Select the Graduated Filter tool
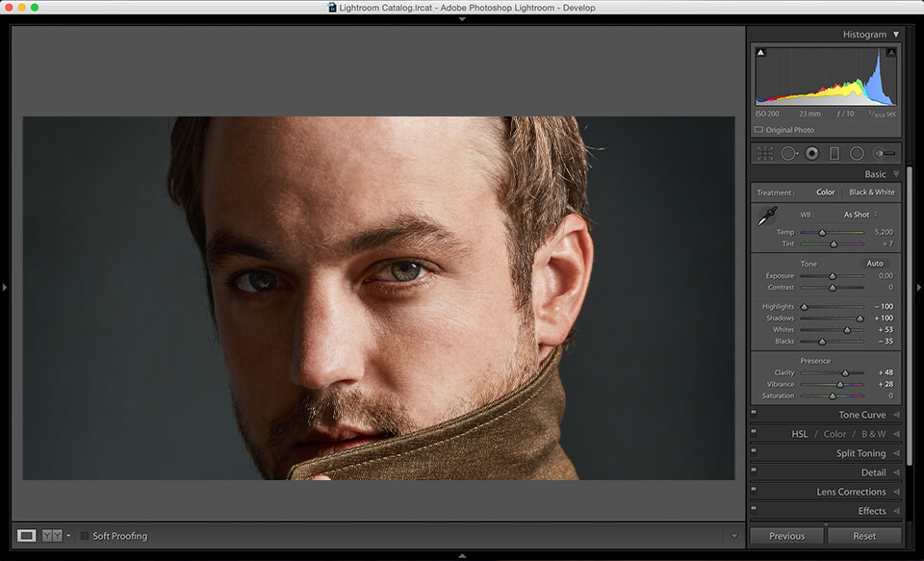The image size is (924, 561). (834, 153)
